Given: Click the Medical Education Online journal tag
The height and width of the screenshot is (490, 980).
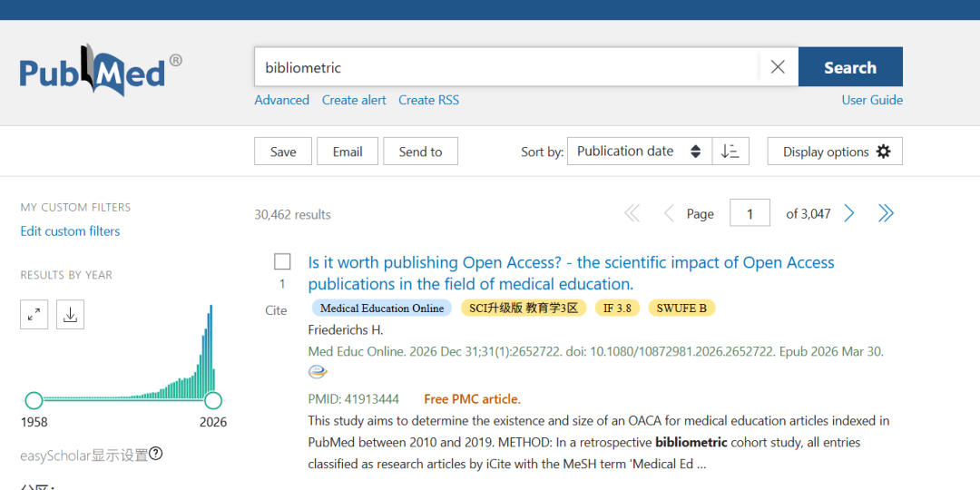Looking at the screenshot, I should click(381, 308).
